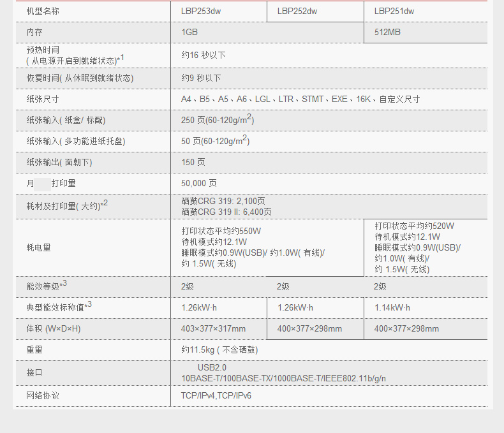This screenshot has width=504, height=433.
Task: Click the 纸张输出(面朝下) label
Action: coord(59,162)
